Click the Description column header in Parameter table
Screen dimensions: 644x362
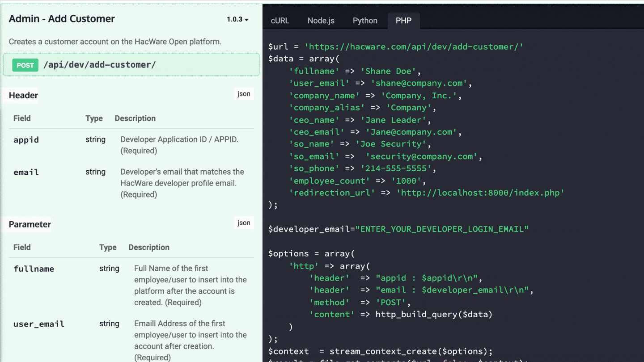(149, 248)
